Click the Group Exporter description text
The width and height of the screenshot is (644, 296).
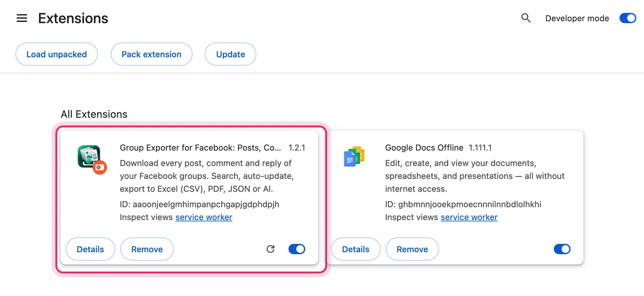(x=207, y=176)
